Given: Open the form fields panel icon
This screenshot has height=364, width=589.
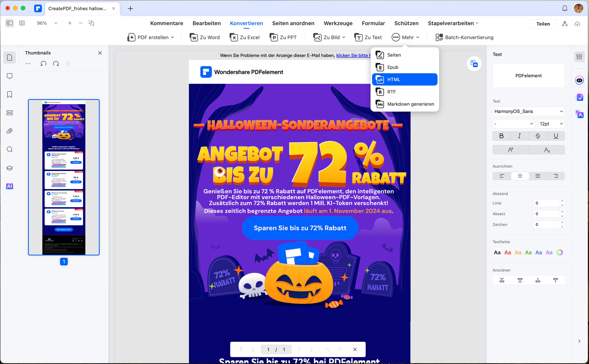Looking at the screenshot, I should pyautogui.click(x=10, y=113).
